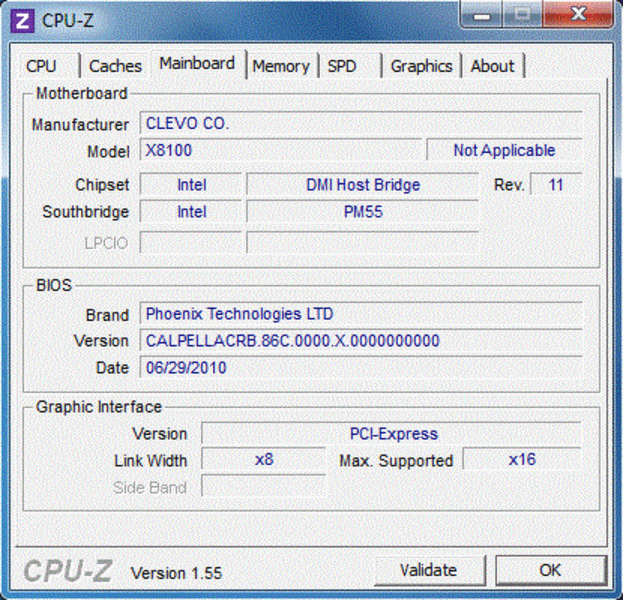Click the Southbridge Intel vendor field
Viewport: 623px width, 600px height.
point(191,212)
